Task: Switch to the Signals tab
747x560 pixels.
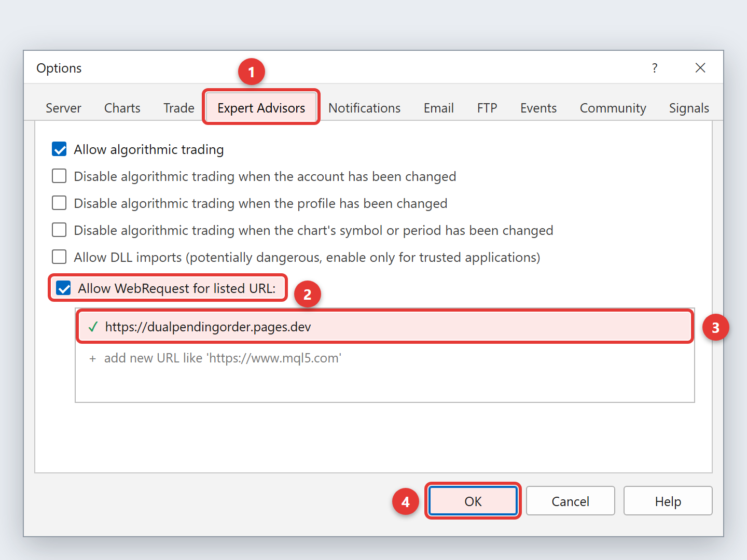Action: (689, 108)
